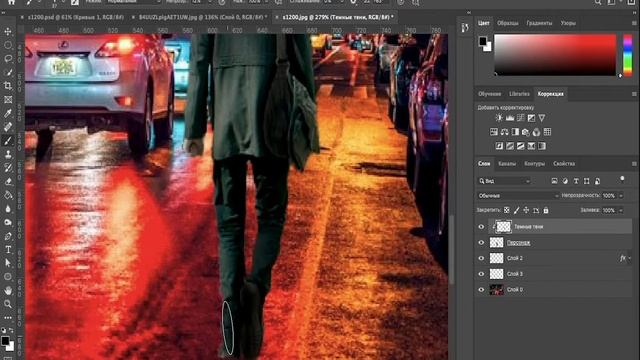Add a Black & White adjustment

(515, 132)
